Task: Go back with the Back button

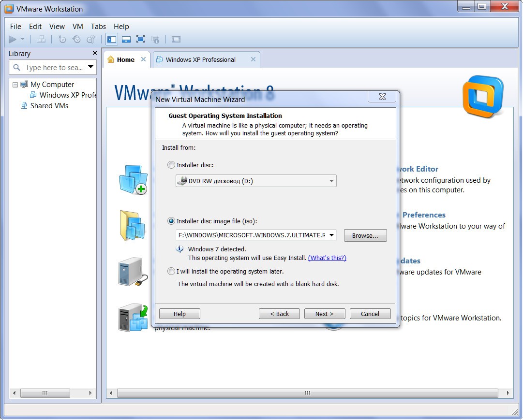Action: coord(280,314)
